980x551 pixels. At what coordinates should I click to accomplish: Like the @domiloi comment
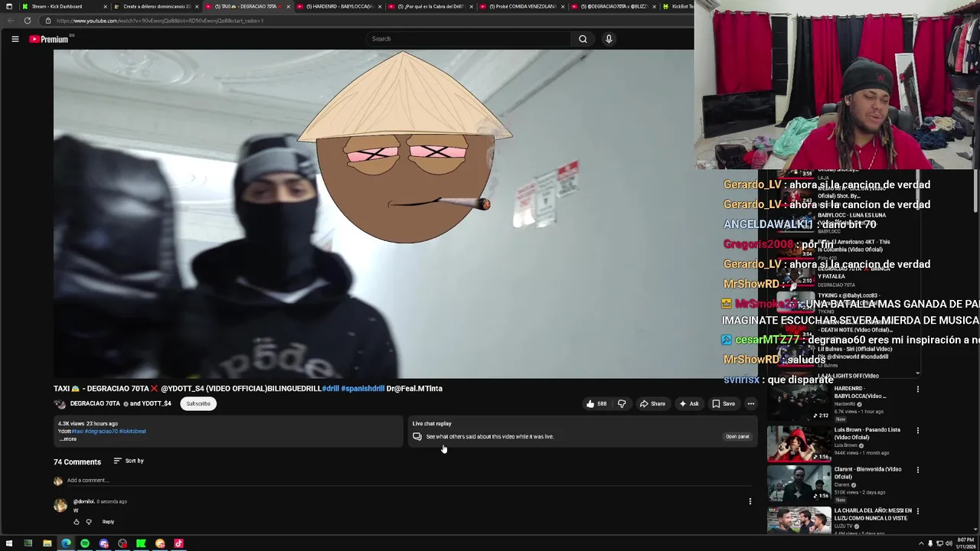point(77,522)
